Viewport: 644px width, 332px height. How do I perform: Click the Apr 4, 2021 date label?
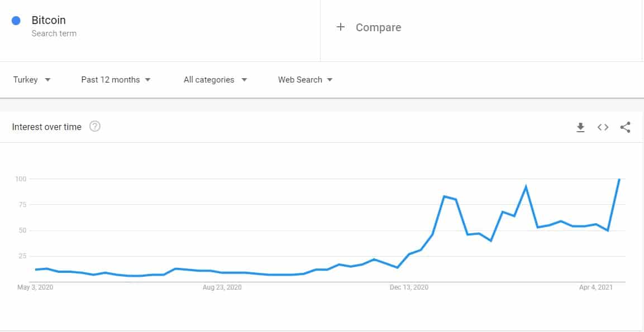click(596, 287)
